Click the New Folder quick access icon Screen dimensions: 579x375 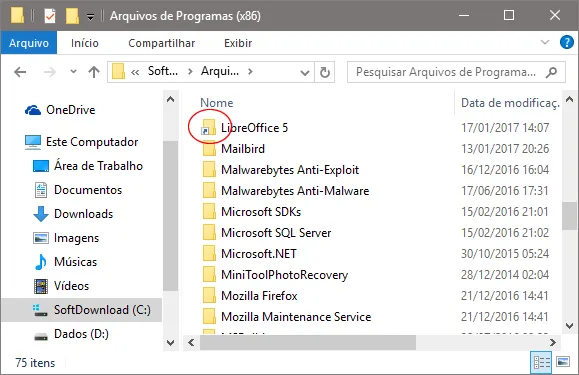72,16
